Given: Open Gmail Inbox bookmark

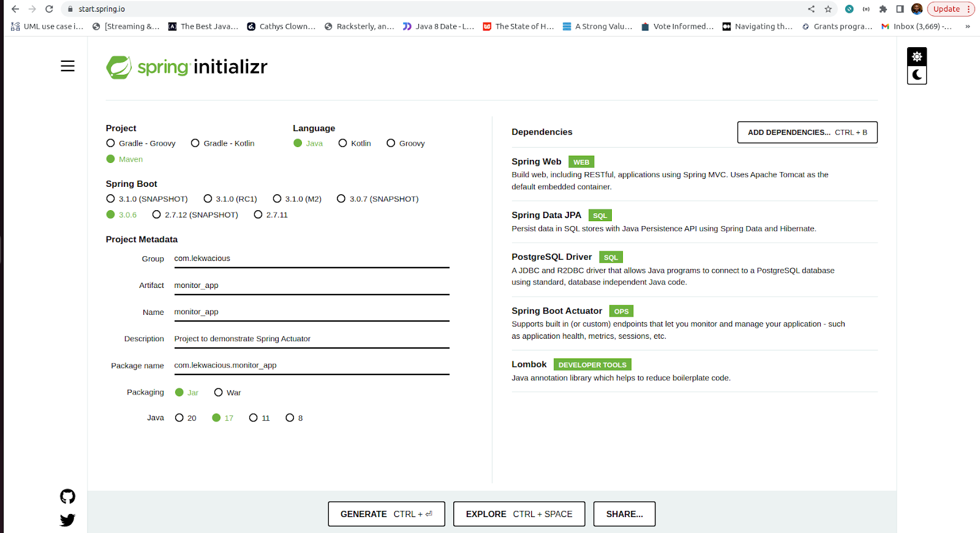Looking at the screenshot, I should pos(916,26).
